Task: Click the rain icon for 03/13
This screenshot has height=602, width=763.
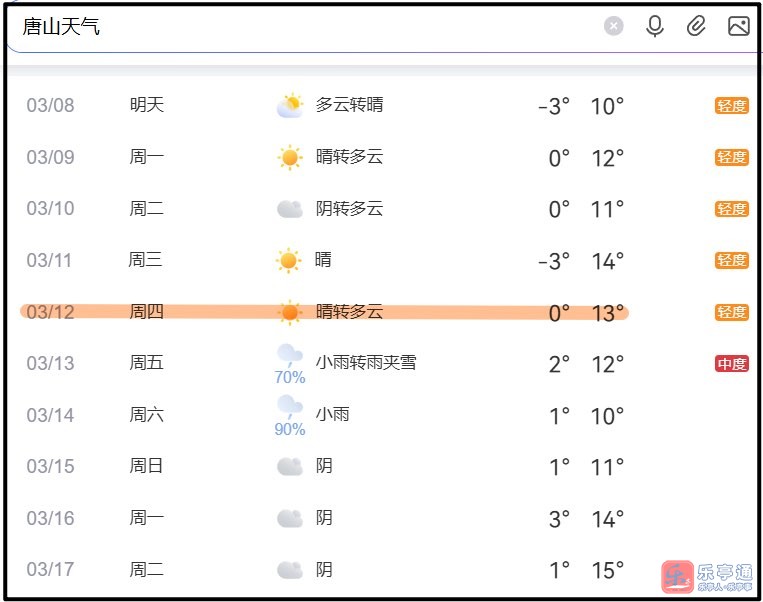Action: pos(289,354)
